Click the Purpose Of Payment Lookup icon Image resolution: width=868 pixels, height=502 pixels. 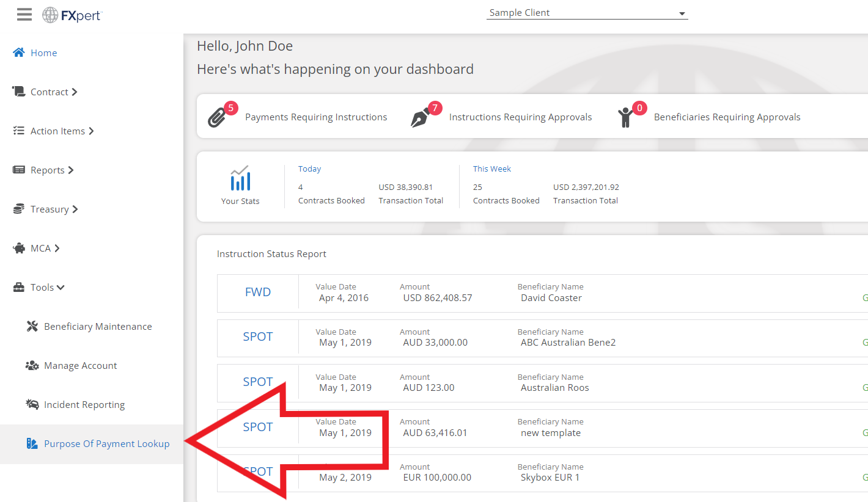32,443
